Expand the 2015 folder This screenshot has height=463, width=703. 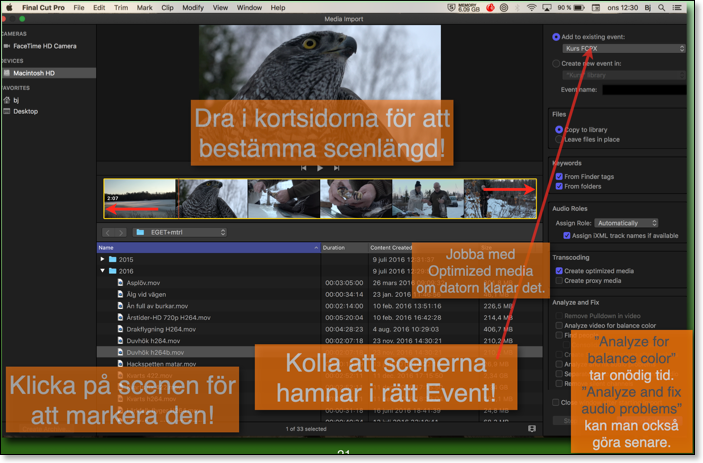click(102, 259)
